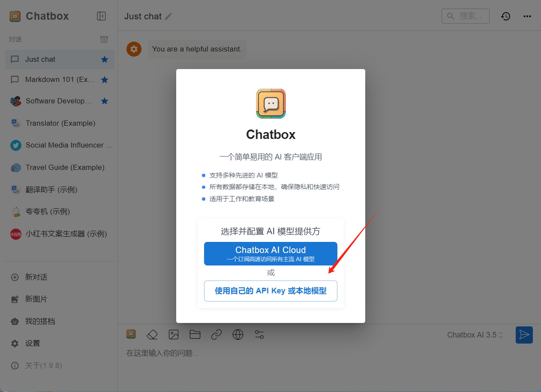The image size is (541, 392).
Task: Click the large Chatbox logo in dialog
Action: tap(271, 103)
